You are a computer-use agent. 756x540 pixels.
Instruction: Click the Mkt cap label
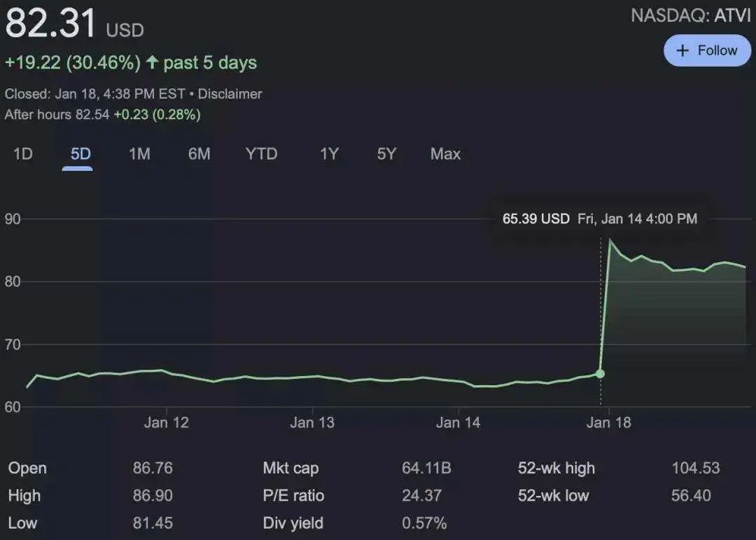[290, 468]
